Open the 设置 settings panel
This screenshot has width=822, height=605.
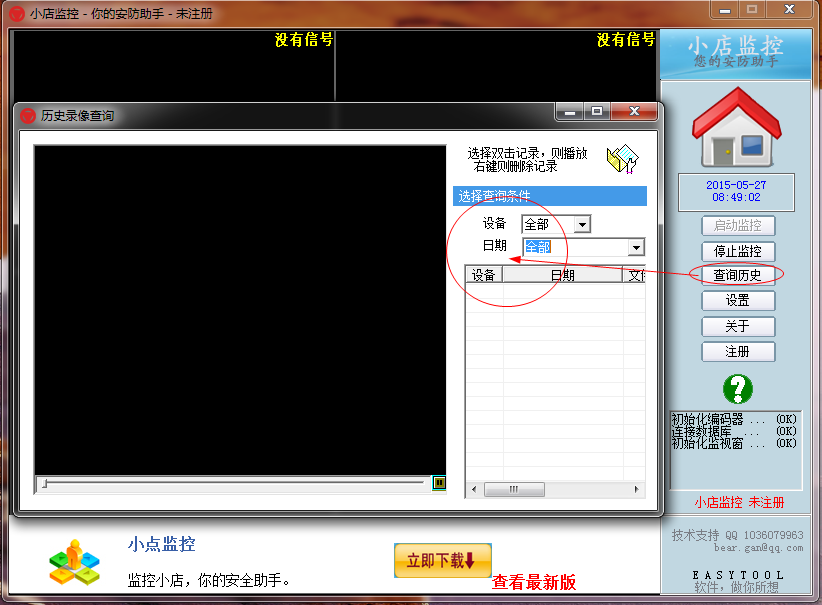(738, 300)
